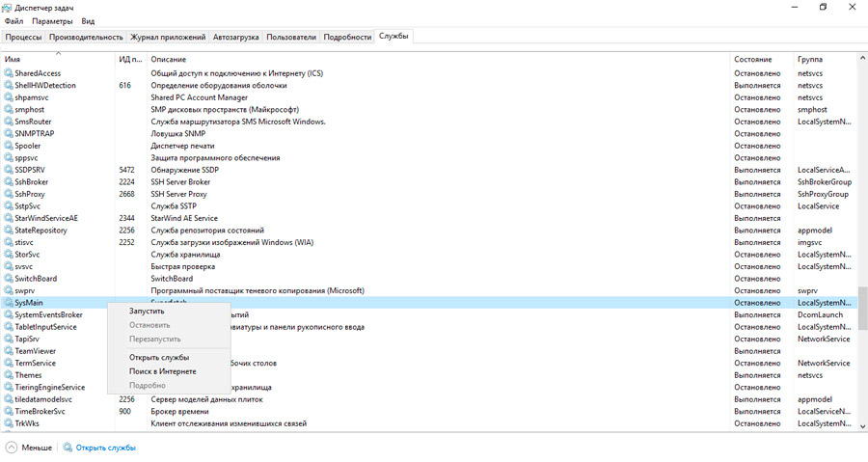Click the vertical scrollbar thumb
The width and height of the screenshot is (868, 462).
coord(862,307)
